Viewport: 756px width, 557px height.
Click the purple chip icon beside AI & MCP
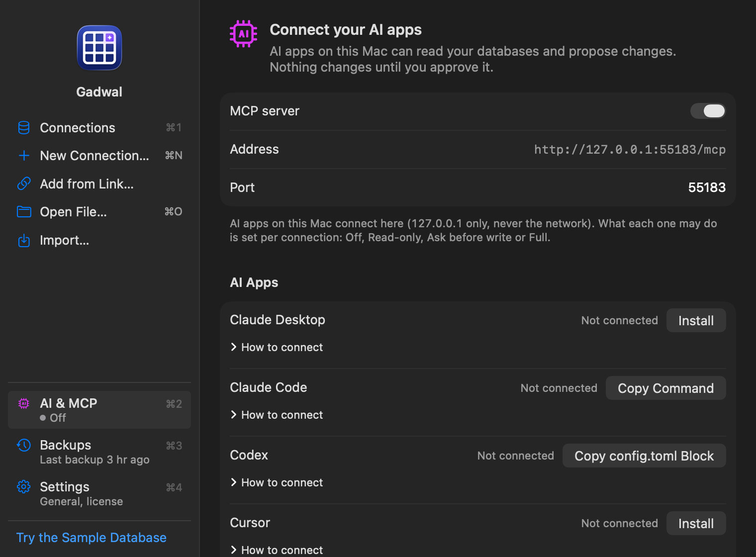click(x=23, y=403)
